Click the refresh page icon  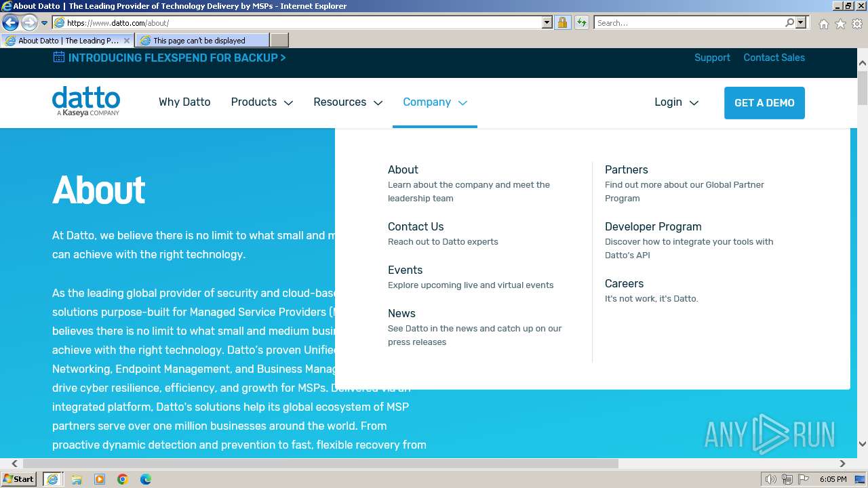point(581,23)
